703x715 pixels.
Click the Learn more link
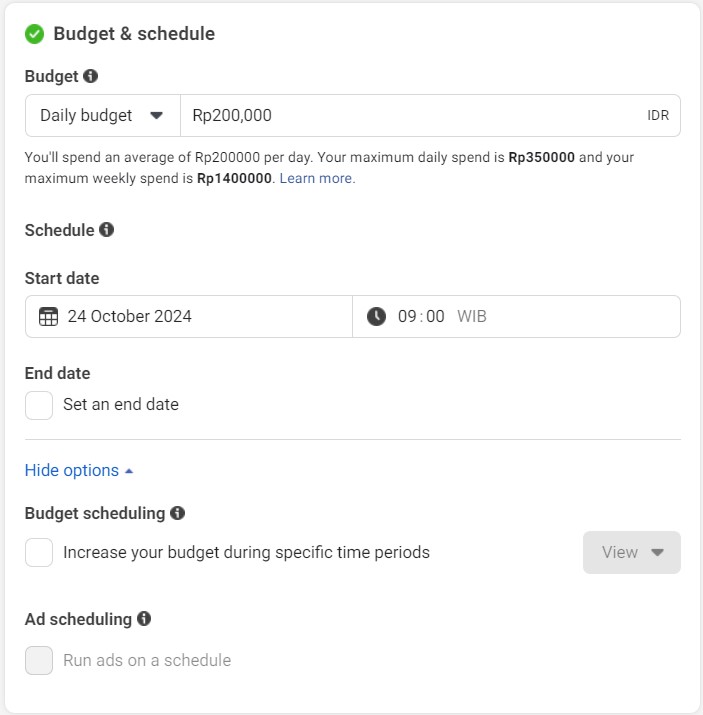[317, 178]
